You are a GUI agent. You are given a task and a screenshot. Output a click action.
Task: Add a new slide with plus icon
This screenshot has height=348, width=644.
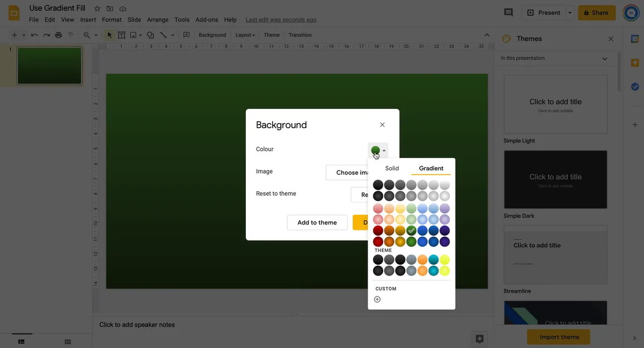tap(14, 35)
